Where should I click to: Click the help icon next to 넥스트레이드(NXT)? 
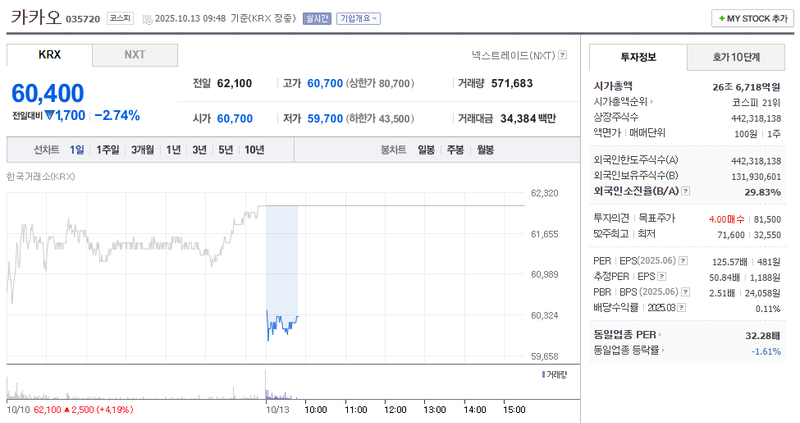tap(563, 55)
